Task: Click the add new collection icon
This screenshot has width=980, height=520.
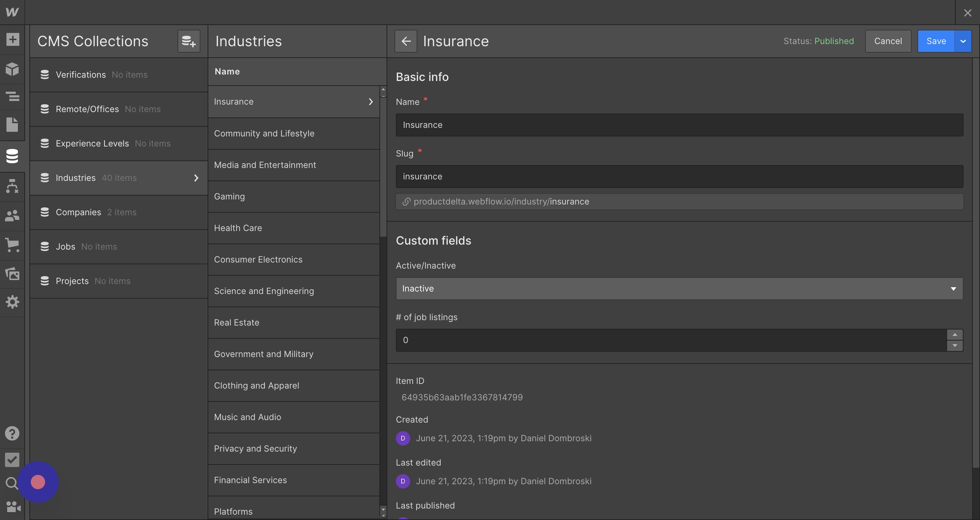Action: click(x=189, y=41)
